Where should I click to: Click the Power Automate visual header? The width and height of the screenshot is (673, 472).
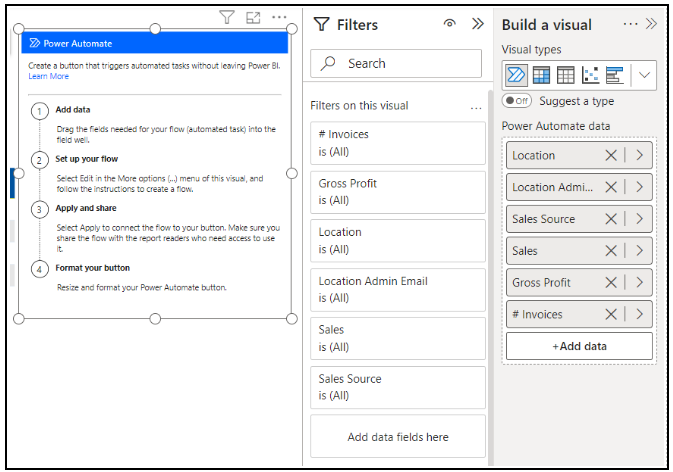coord(155,43)
